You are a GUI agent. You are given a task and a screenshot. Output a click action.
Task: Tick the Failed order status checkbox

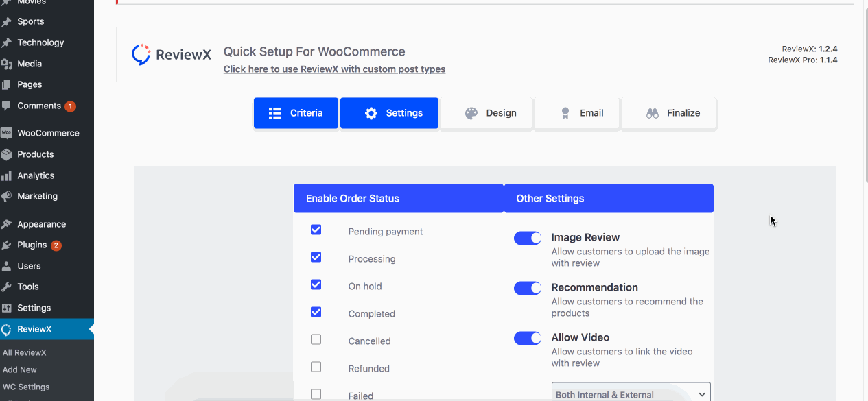click(316, 394)
